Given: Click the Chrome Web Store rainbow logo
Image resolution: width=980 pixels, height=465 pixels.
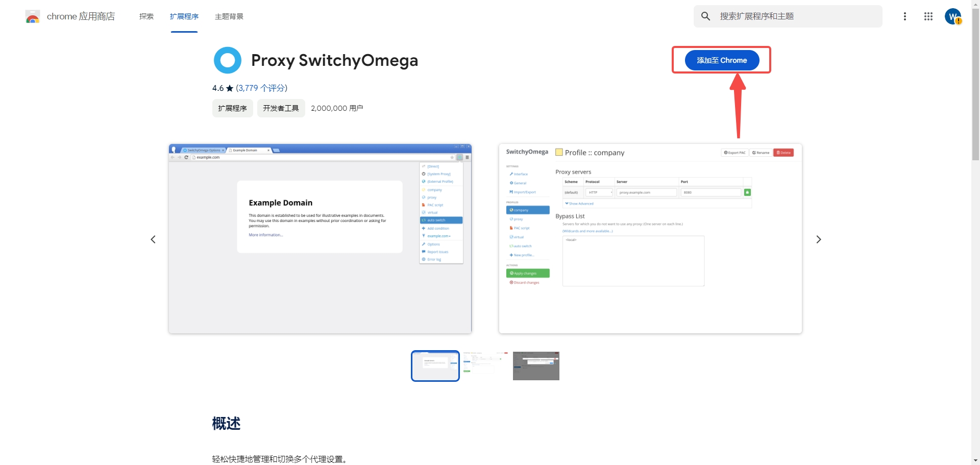Looking at the screenshot, I should pyautogui.click(x=33, y=17).
